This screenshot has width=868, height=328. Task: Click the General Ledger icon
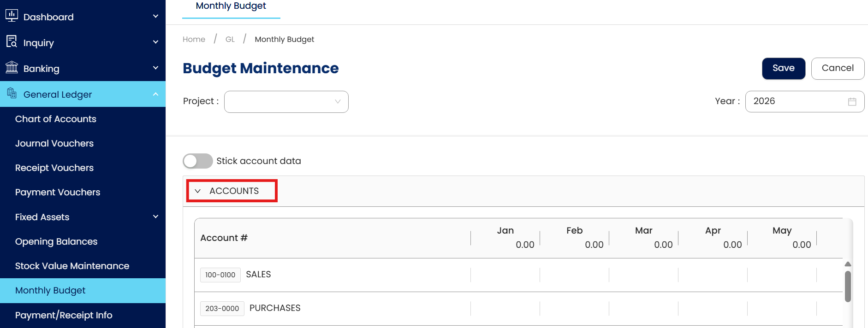[x=12, y=93]
